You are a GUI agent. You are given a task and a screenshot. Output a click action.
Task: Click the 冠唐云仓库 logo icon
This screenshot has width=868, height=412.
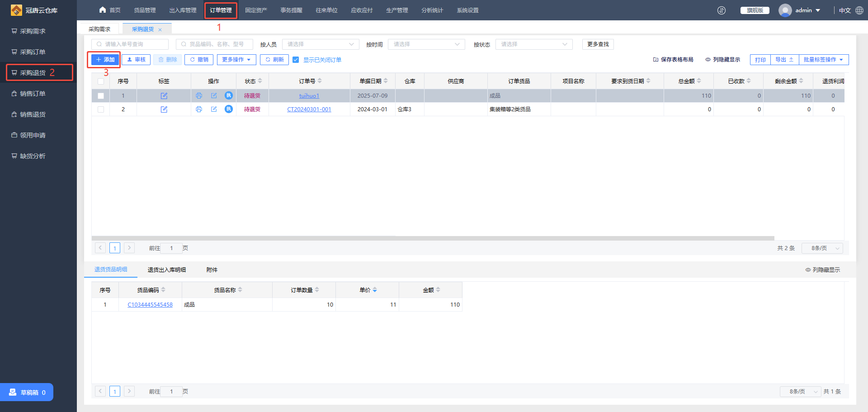tap(16, 10)
